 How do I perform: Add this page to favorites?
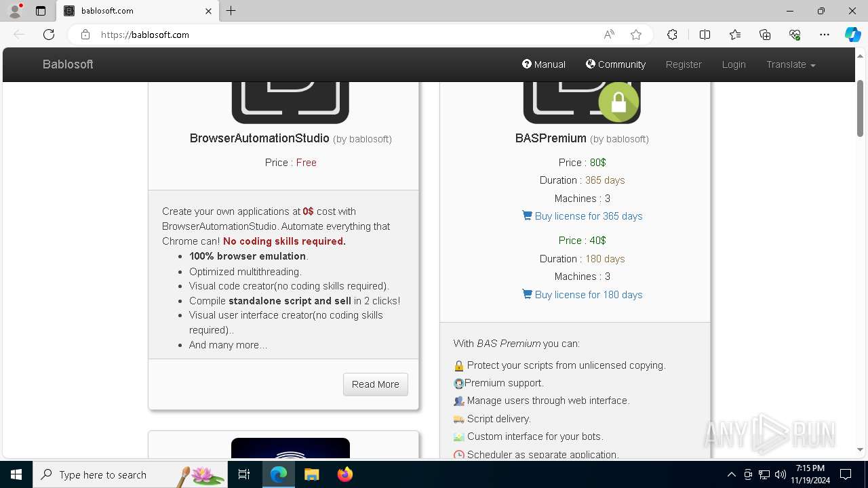(x=636, y=35)
